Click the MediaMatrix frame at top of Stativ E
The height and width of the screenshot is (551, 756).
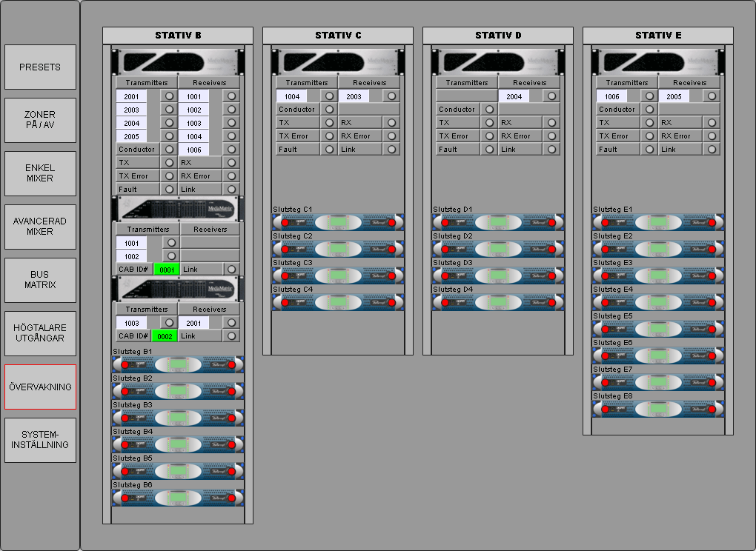pos(658,62)
